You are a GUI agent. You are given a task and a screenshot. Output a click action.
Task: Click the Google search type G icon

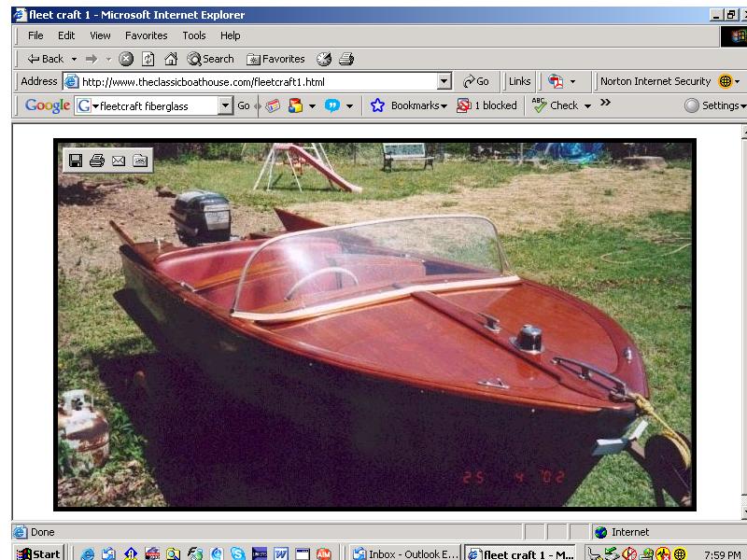coord(84,105)
